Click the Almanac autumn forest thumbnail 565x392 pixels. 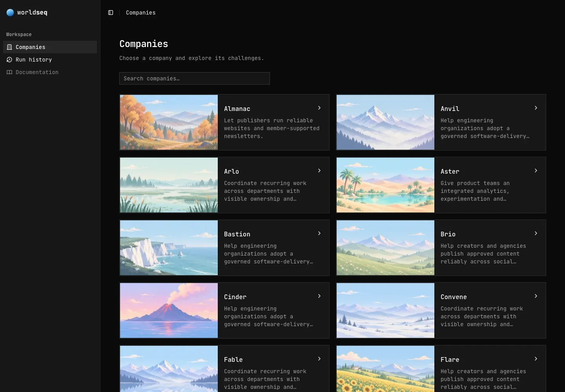click(169, 122)
